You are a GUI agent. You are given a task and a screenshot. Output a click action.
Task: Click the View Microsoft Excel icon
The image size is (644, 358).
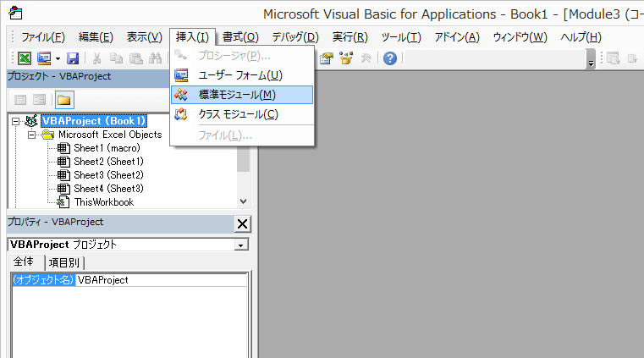pos(25,58)
